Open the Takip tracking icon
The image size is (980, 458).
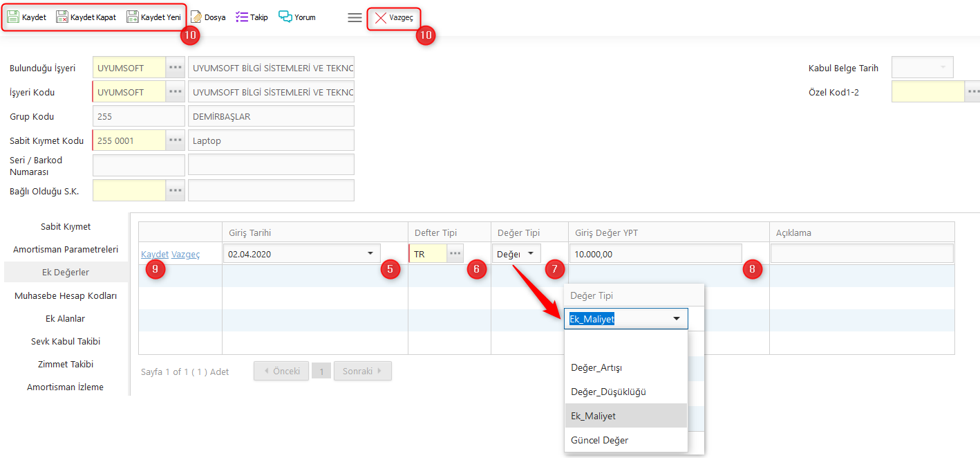(242, 17)
